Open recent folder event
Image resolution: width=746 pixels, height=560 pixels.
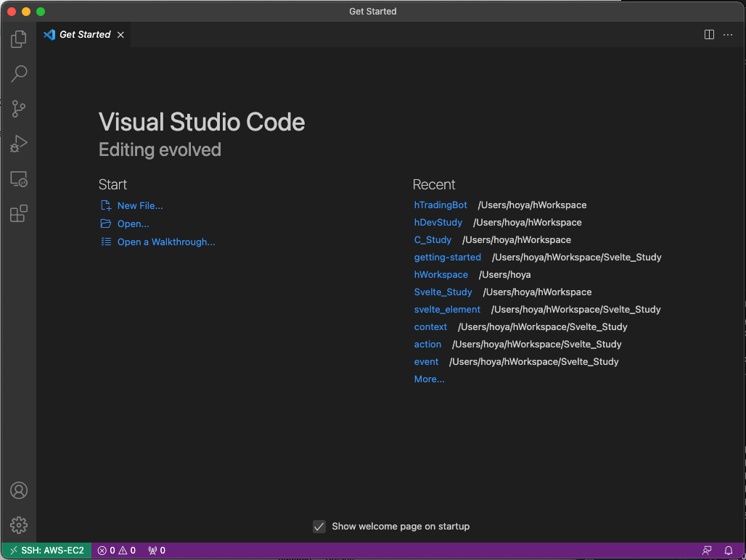pyautogui.click(x=426, y=362)
